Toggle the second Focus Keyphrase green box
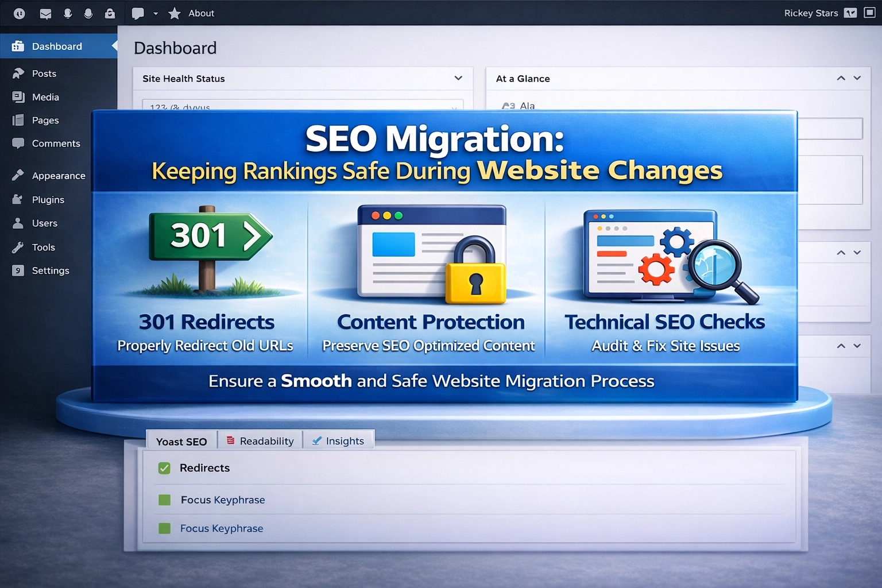Screen dimensions: 882x588 coord(165,528)
